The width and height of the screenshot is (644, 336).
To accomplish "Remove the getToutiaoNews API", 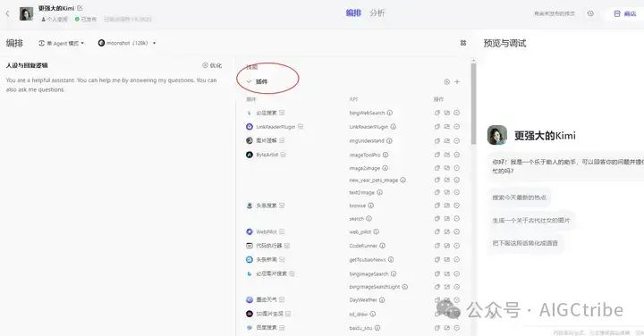I will (457, 259).
